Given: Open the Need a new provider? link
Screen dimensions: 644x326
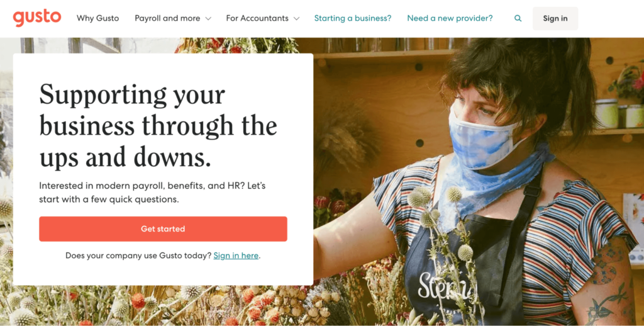Looking at the screenshot, I should point(450,18).
